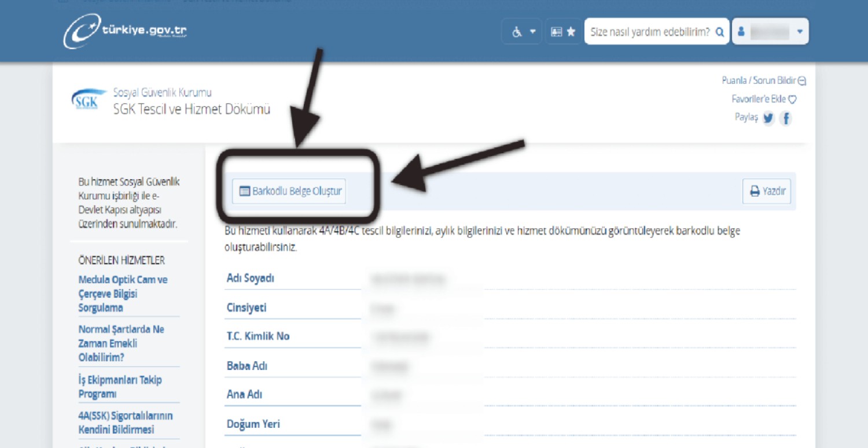Click the SGK Tescil ve Hizmet Dökümü title
Screen dimensions: 868x448
coord(192,109)
